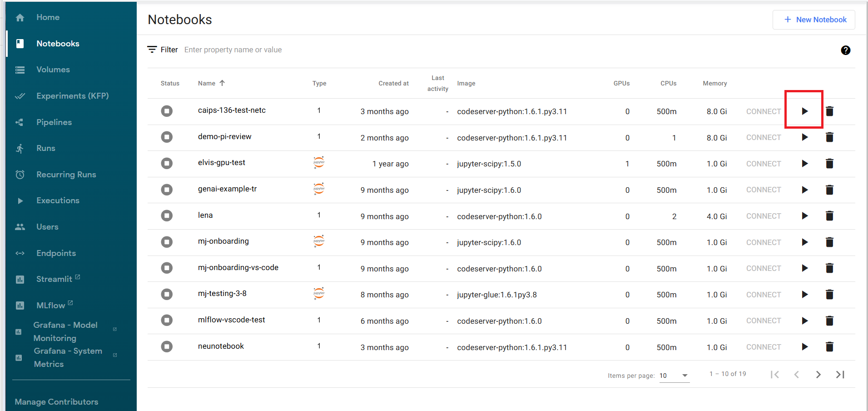Screen dimensions: 868x411
Task: Start the mj-onboarding-vs-code notebook
Action: [804, 268]
